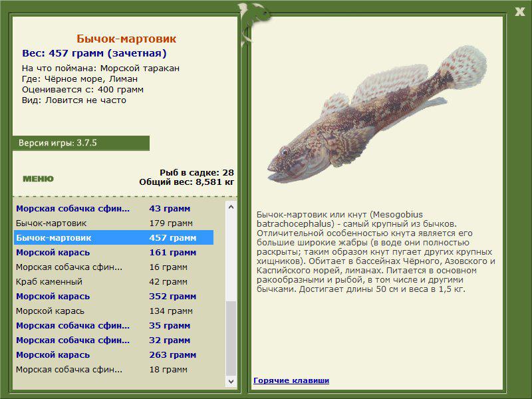Select Морская собачка сфин... 35 грамм entry
Viewport: 532px width, 399px height.
[x=114, y=325]
